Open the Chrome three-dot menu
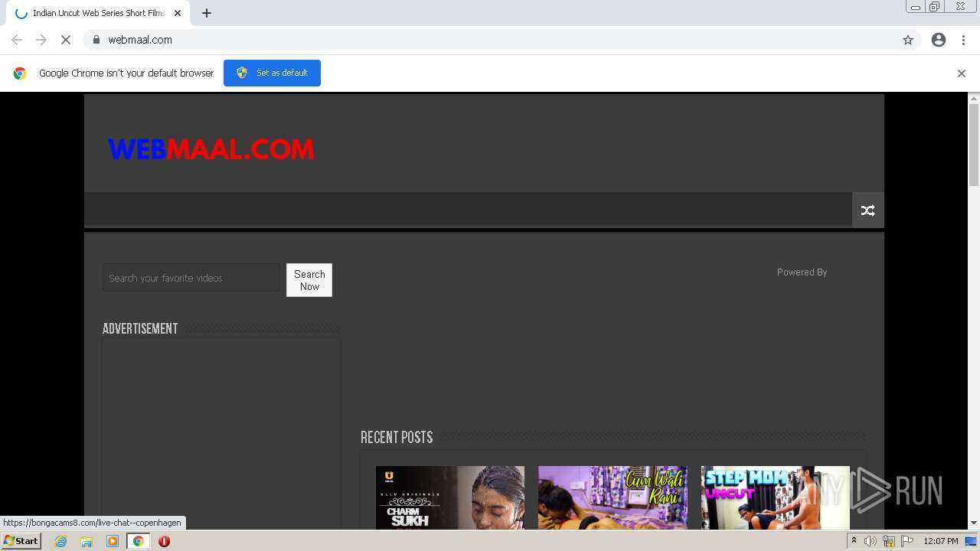 (x=963, y=40)
